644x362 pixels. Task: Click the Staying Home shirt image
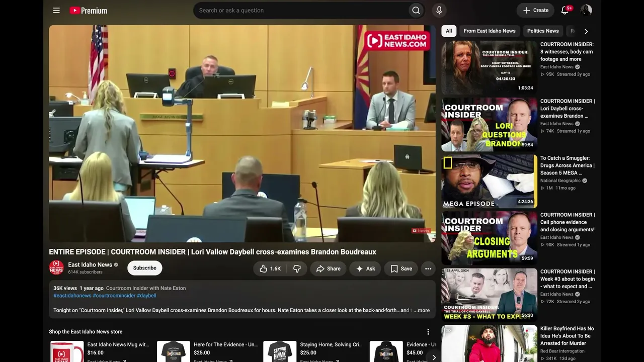coord(280,351)
